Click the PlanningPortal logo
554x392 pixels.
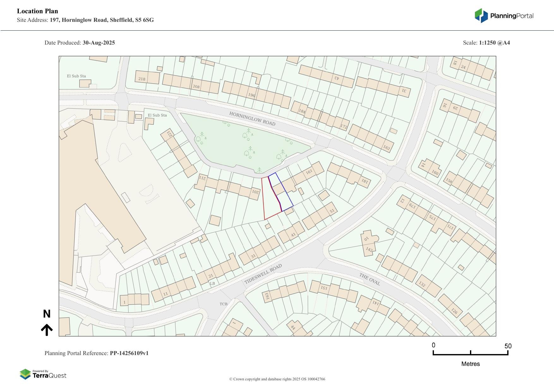[x=504, y=16]
